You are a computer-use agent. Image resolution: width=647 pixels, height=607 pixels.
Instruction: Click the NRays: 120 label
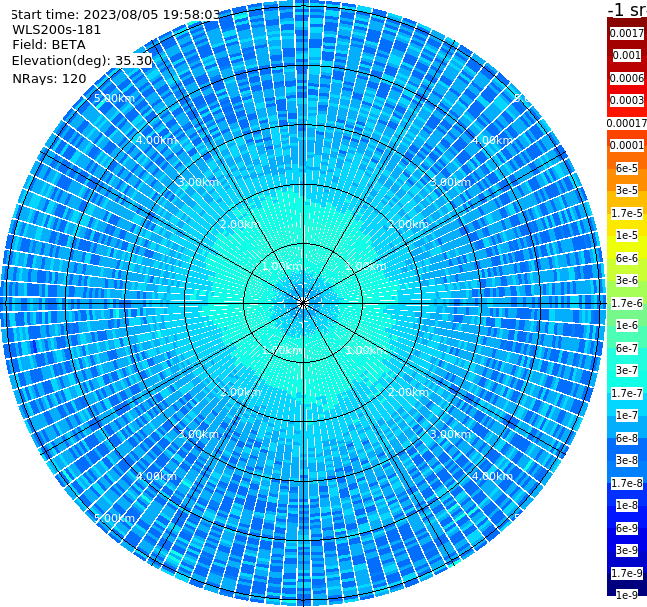49,78
